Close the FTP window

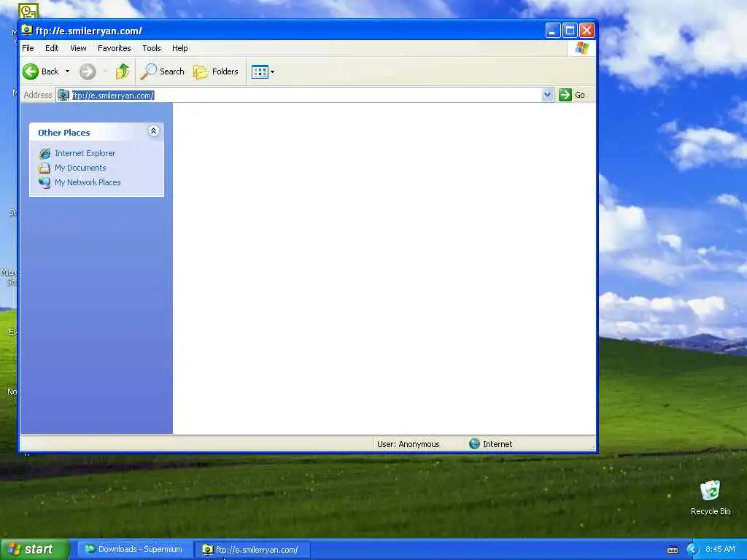[587, 31]
